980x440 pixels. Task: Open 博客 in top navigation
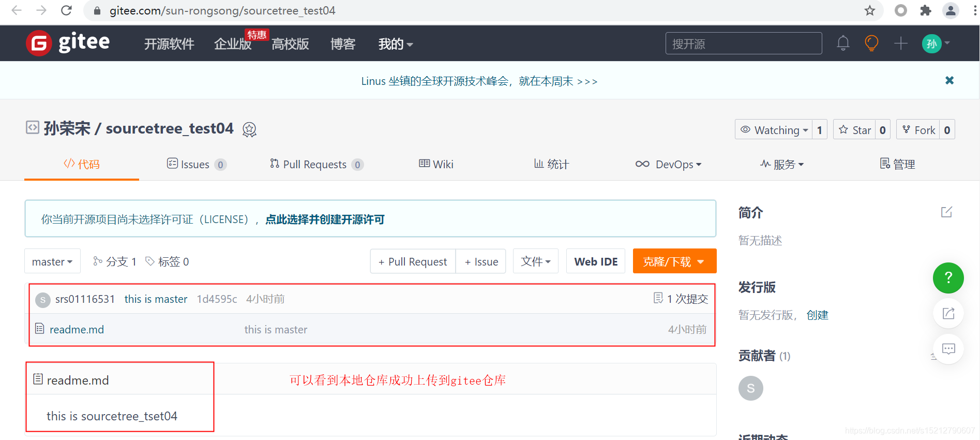(343, 44)
